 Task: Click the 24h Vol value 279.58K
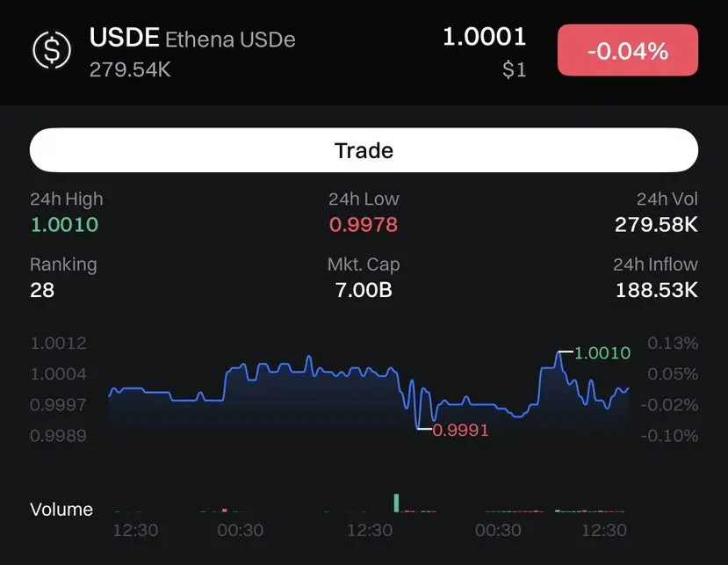pyautogui.click(x=656, y=225)
